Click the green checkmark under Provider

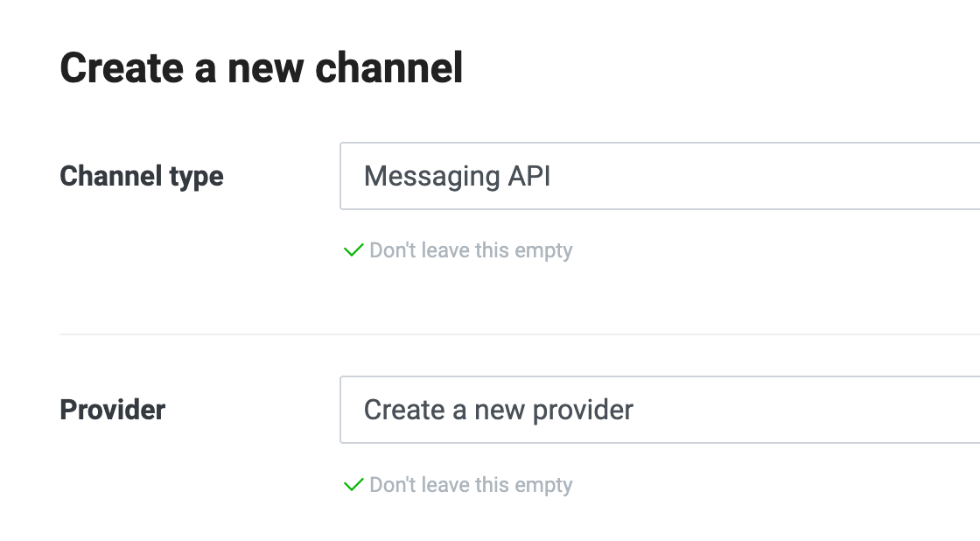click(x=353, y=485)
